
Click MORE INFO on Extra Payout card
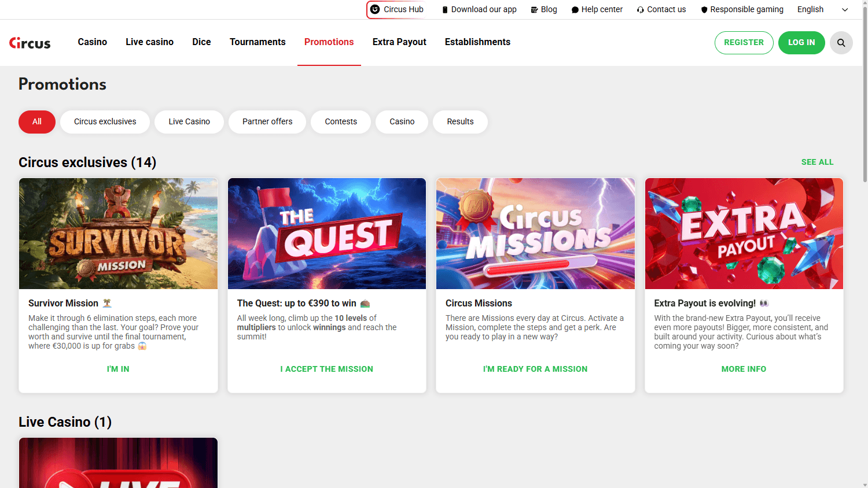pos(744,369)
